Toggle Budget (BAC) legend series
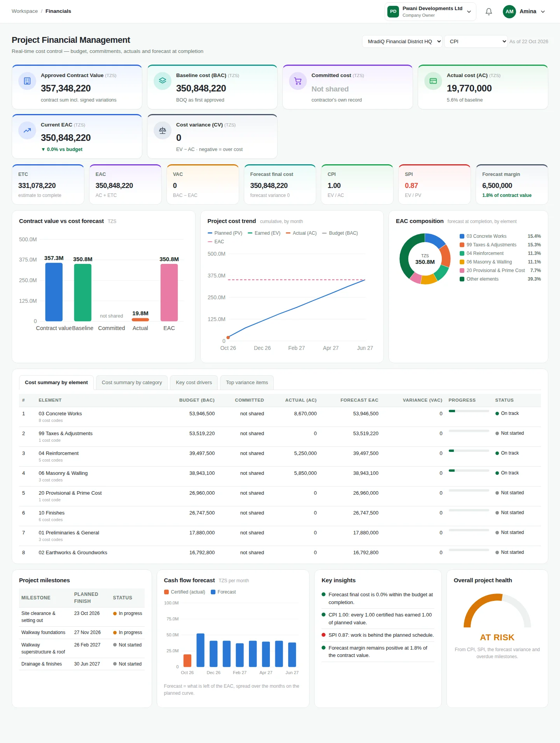Screen dimensions: 560x743 click(340, 233)
